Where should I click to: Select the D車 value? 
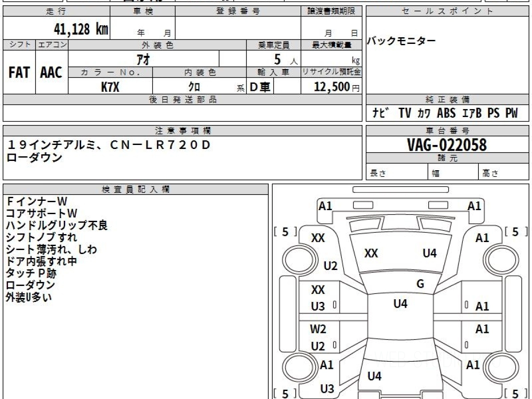[x=260, y=87]
